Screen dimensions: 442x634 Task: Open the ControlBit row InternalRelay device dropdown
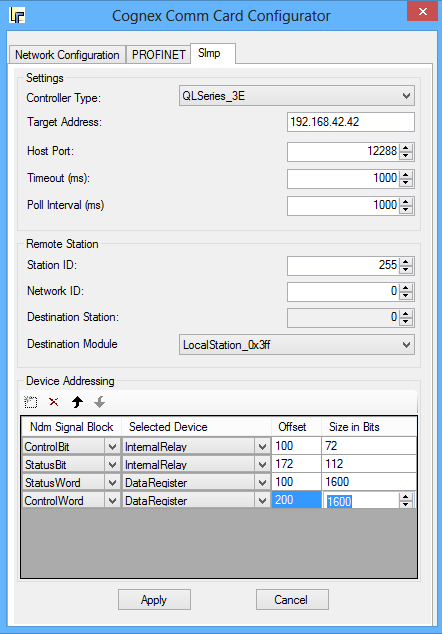(262, 447)
